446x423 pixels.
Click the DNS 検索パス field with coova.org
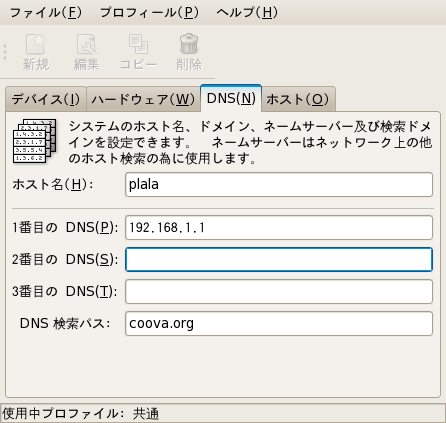tap(279, 323)
